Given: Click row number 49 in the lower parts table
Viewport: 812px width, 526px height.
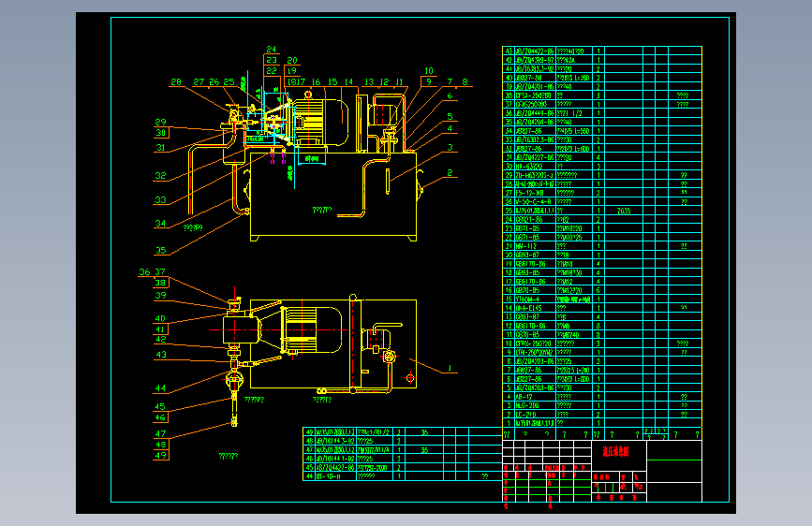Looking at the screenshot, I should [x=309, y=431].
